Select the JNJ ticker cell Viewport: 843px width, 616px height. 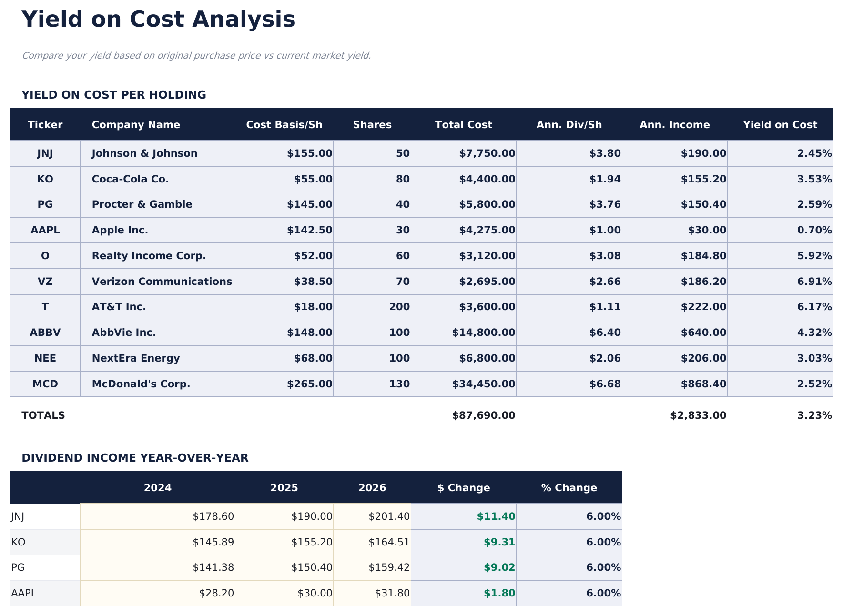[x=46, y=153]
